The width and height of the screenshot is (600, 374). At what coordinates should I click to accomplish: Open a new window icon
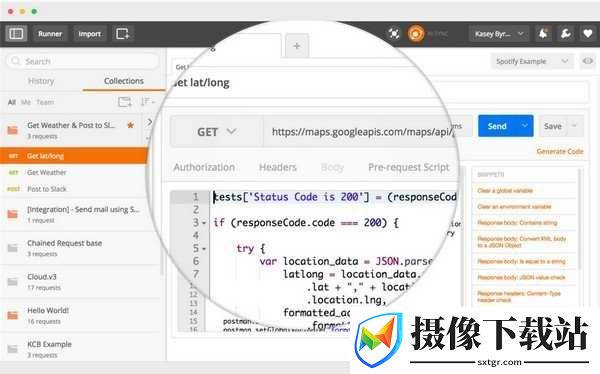(x=122, y=34)
